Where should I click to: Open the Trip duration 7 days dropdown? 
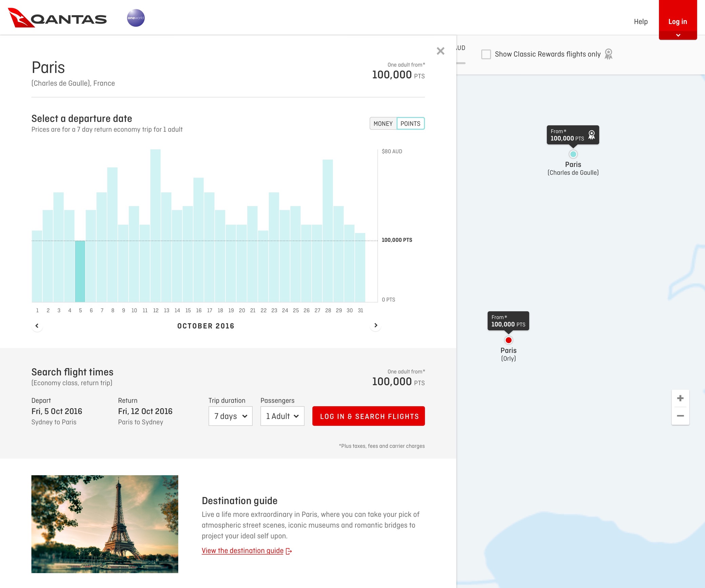(230, 416)
